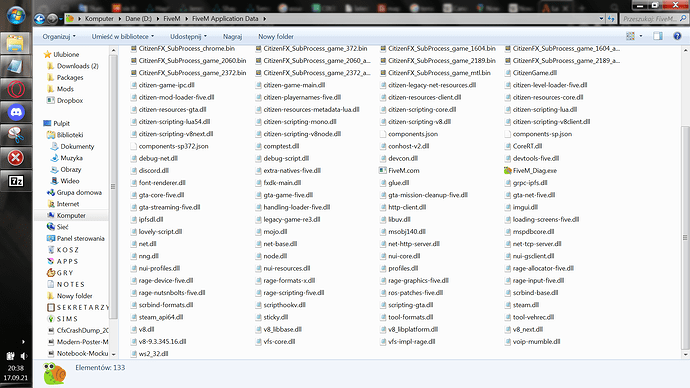Viewport: 690px width, 388px height.
Task: Open the Organizuj dropdown menu
Action: click(x=59, y=37)
